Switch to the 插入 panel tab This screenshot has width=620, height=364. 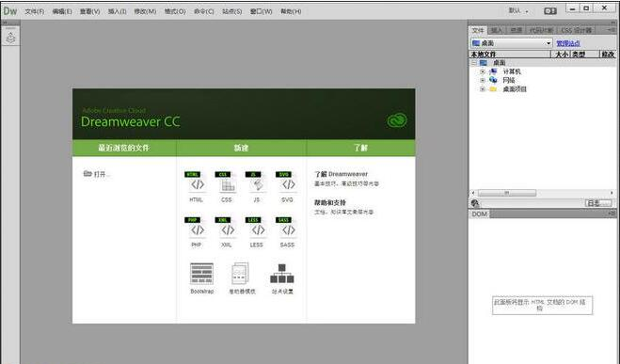pyautogui.click(x=497, y=30)
